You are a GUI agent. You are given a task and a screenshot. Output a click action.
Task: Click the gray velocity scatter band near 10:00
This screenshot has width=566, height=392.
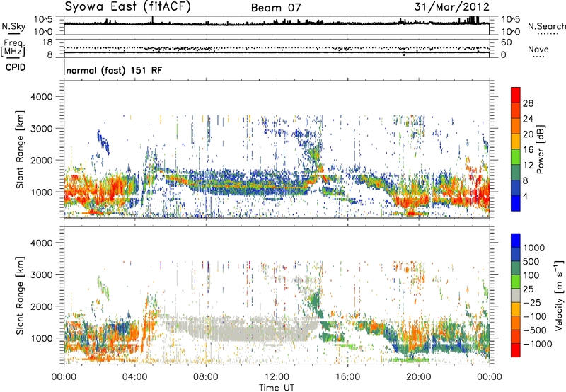tap(241, 328)
